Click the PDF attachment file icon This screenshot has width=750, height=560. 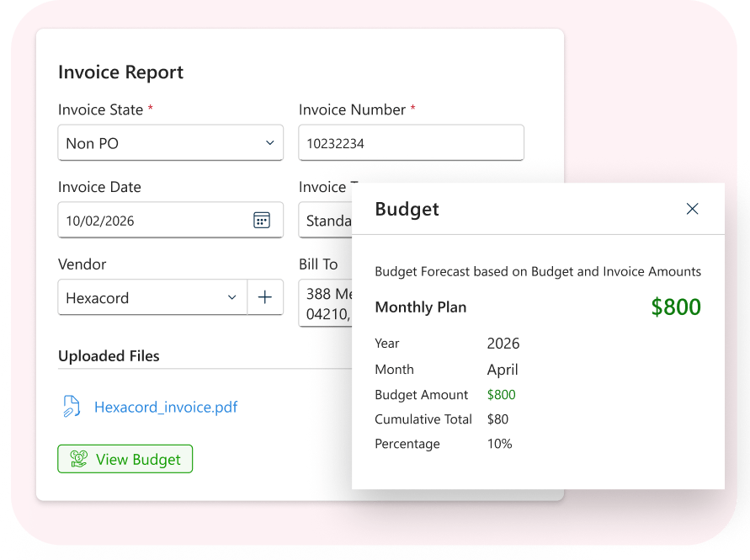click(x=72, y=407)
